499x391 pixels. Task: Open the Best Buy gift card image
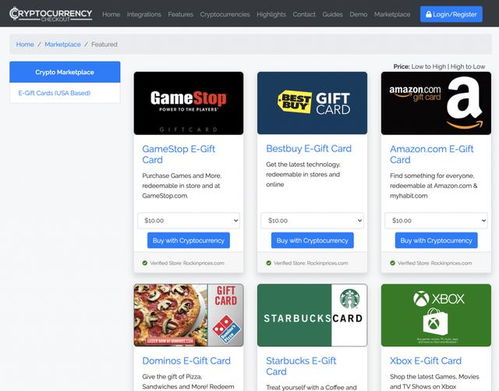coord(312,103)
